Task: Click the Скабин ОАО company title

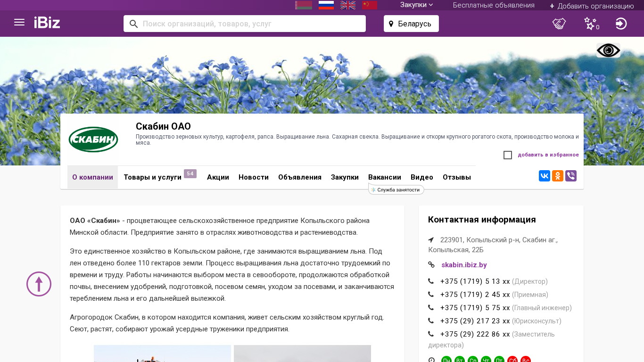Action: click(x=163, y=126)
